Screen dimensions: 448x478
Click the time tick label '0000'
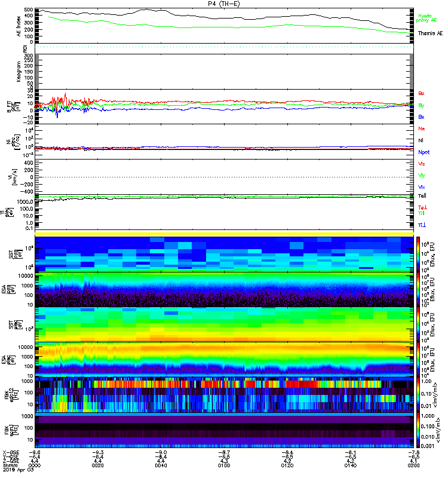(35, 465)
